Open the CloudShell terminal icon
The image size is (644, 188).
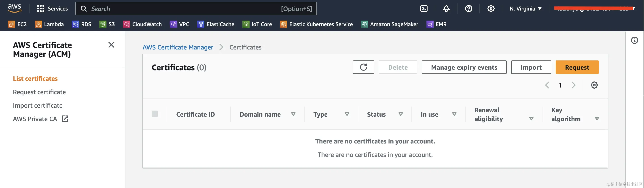(x=424, y=9)
